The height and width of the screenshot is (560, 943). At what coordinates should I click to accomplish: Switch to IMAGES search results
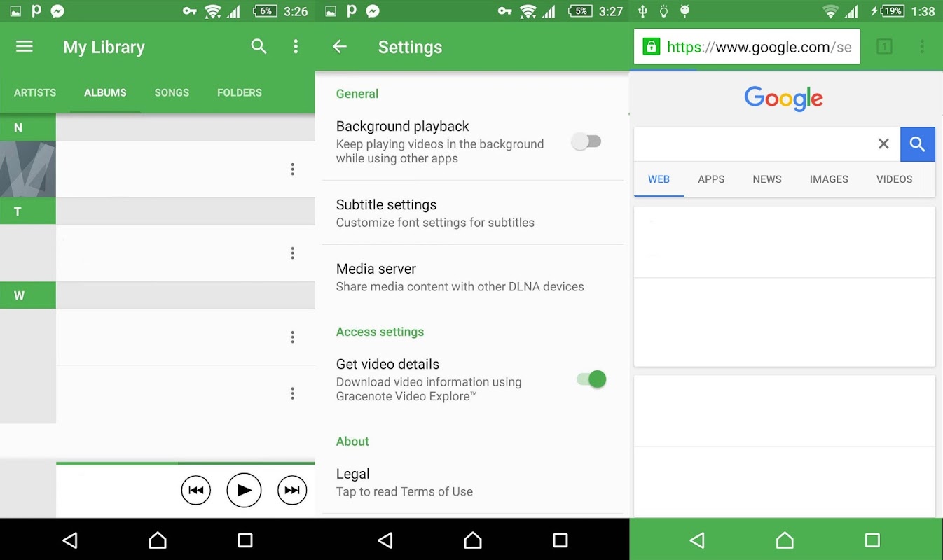coord(829,179)
